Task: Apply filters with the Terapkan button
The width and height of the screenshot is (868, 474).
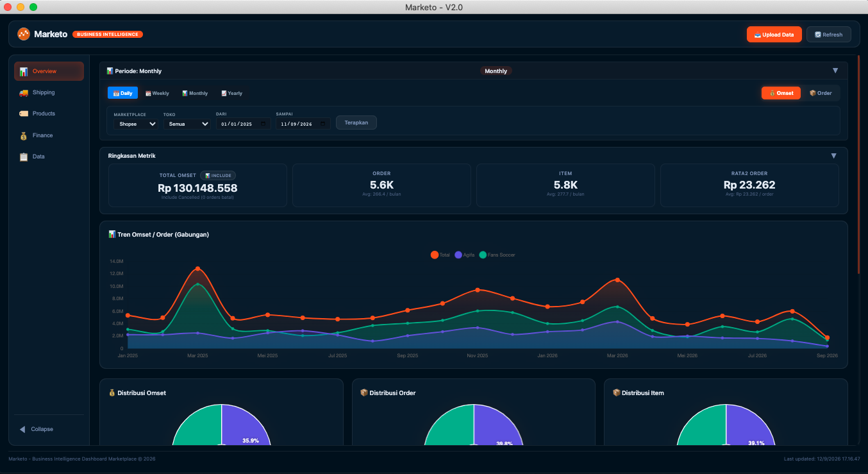Action: (x=356, y=123)
